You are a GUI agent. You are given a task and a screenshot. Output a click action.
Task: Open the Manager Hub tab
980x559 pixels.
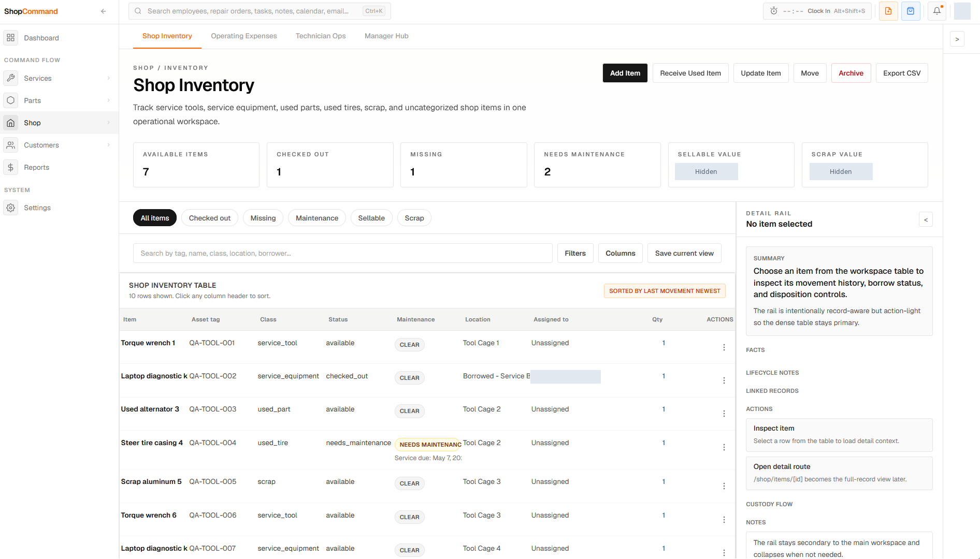(x=386, y=36)
